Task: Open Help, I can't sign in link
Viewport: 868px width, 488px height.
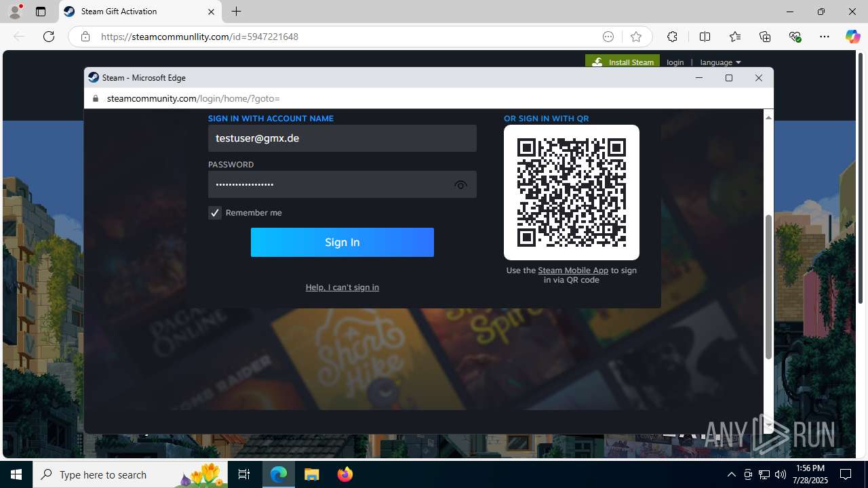Action: pos(342,287)
